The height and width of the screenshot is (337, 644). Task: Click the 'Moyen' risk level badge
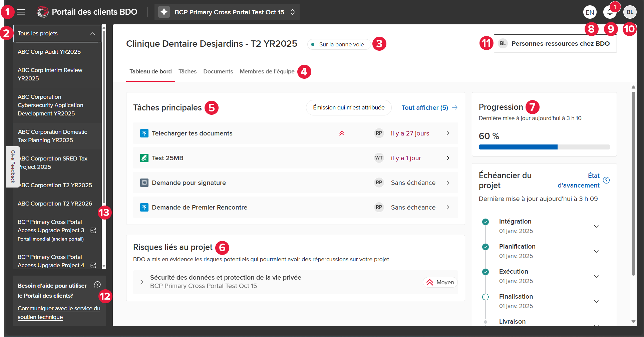coord(440,282)
